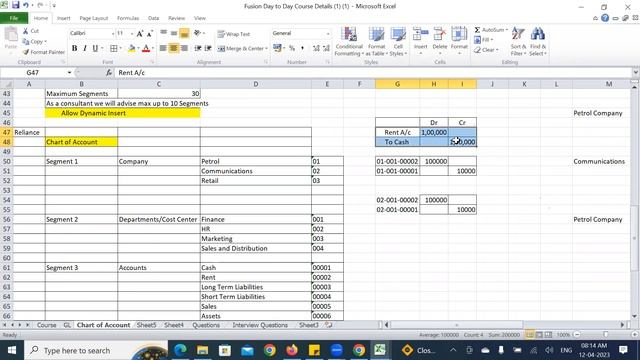640x360 pixels.
Task: Click the Insert cells icon
Action: (x=420, y=35)
